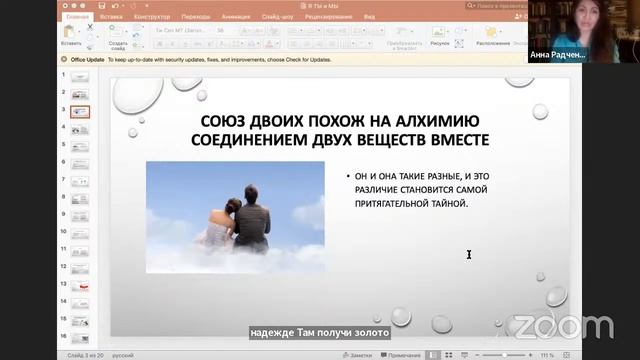Click the search field in the title bar
The image size is (640, 360).
pyautogui.click(x=496, y=6)
